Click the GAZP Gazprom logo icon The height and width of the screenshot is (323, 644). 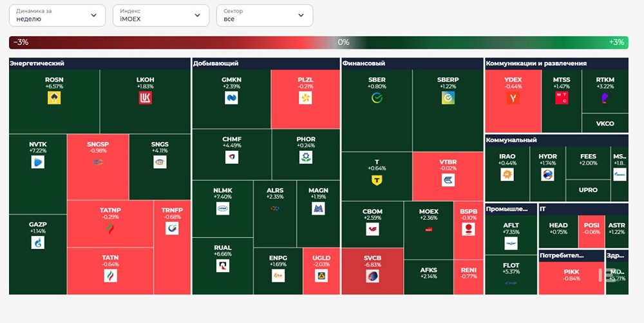(x=38, y=242)
